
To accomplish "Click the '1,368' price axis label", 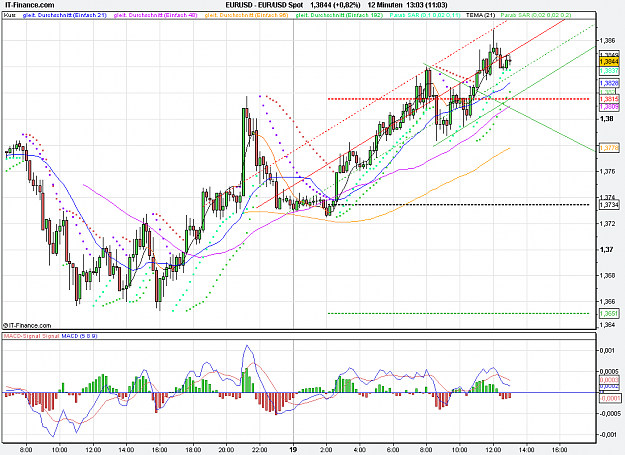I will [x=607, y=275].
